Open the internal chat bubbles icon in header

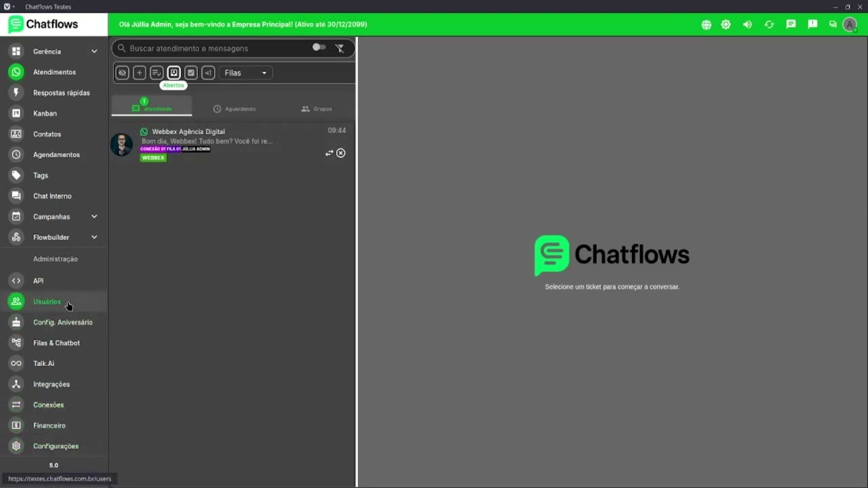833,24
